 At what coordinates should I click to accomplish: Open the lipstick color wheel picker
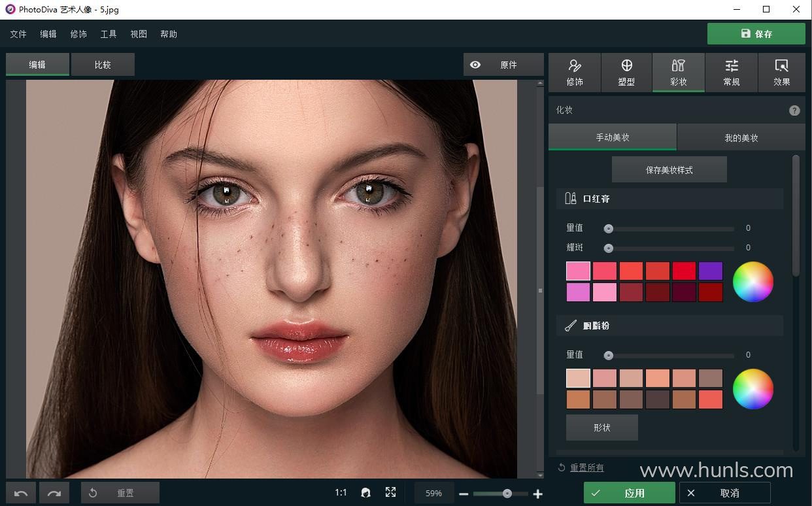(x=753, y=282)
